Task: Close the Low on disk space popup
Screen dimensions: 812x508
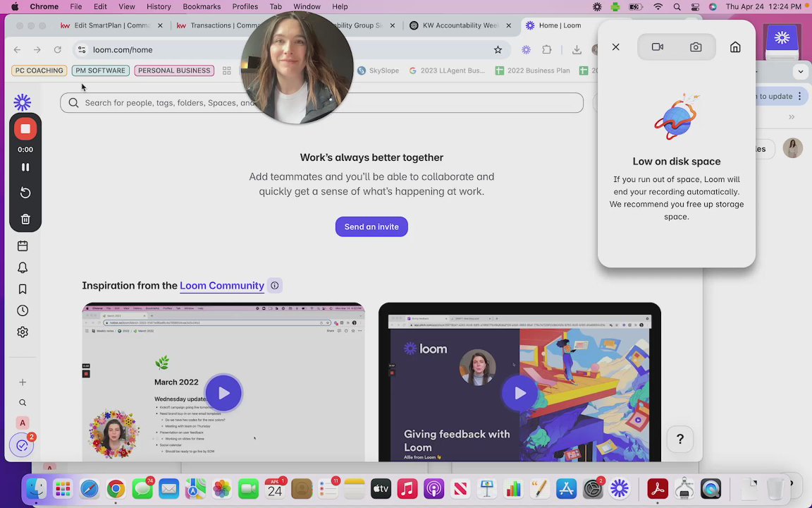Action: pos(616,47)
